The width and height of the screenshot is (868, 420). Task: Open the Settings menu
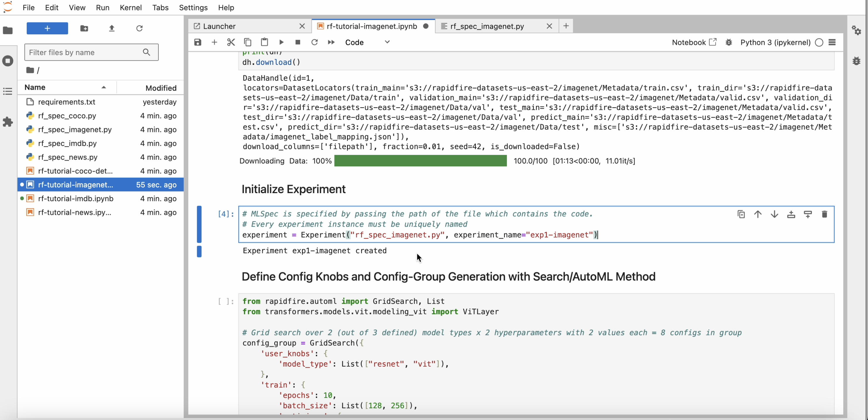(193, 7)
